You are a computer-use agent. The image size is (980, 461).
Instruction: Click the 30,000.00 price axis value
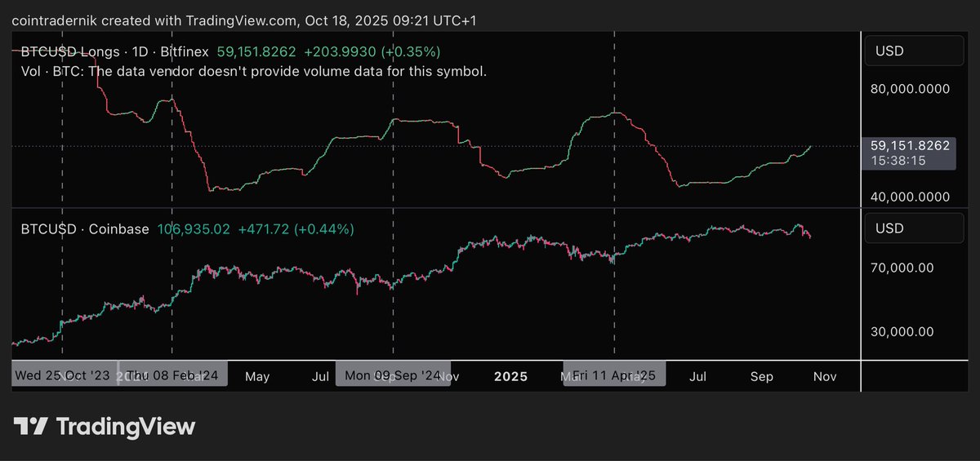pos(902,331)
